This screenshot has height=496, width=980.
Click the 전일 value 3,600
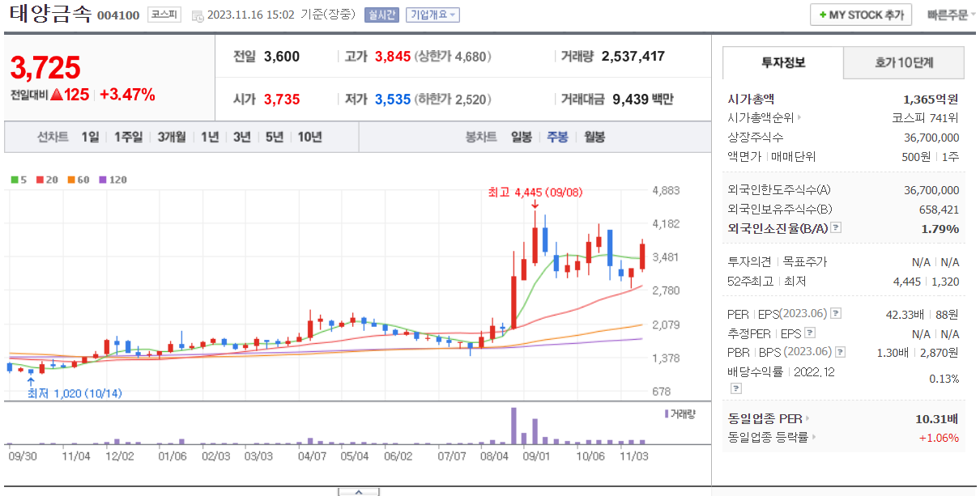[282, 57]
